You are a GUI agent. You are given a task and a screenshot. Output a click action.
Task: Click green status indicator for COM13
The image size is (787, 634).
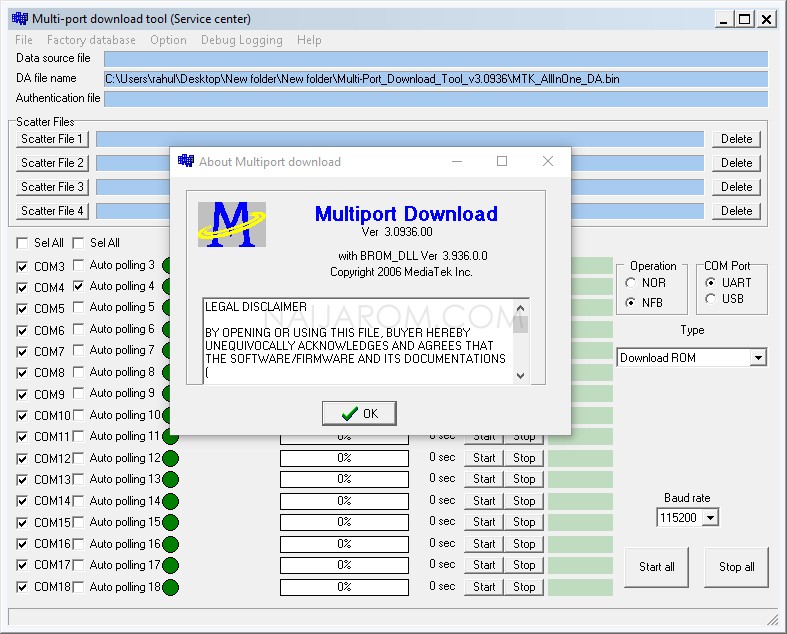(x=171, y=479)
